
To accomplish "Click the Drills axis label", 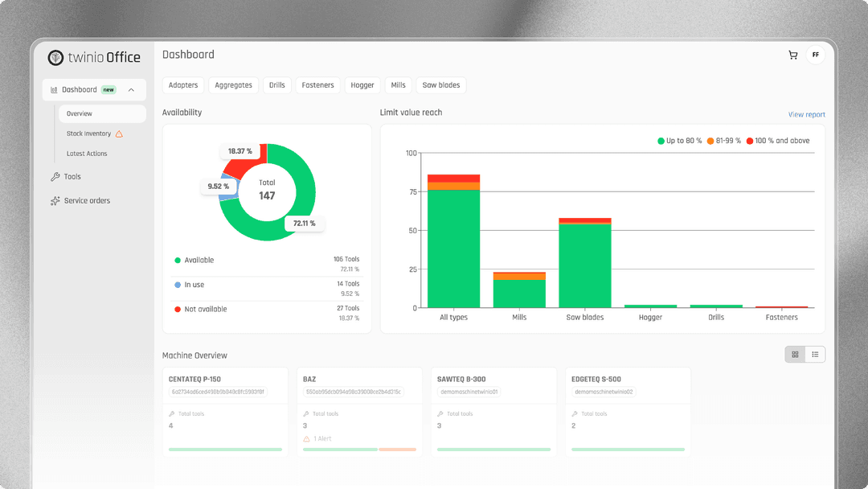I will pos(716,318).
